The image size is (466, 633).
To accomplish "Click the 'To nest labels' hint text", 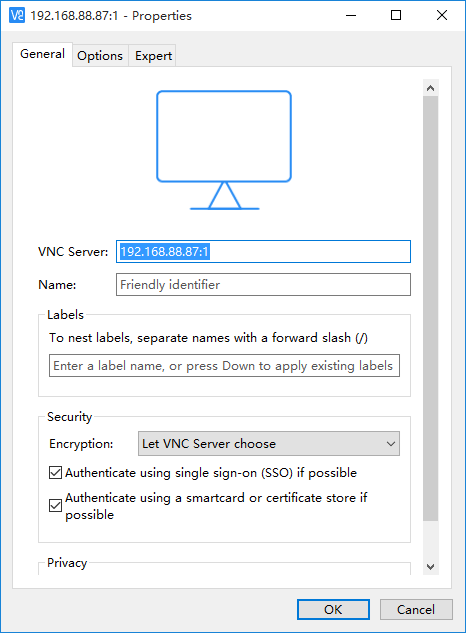I will [208, 337].
